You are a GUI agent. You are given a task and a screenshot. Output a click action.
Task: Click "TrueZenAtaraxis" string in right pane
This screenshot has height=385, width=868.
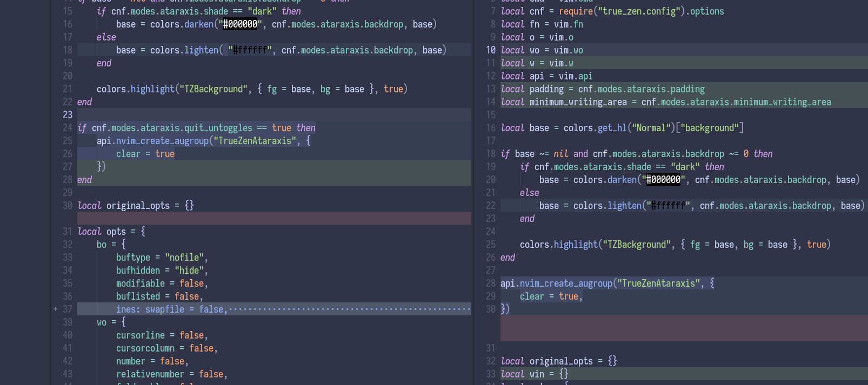click(x=659, y=283)
